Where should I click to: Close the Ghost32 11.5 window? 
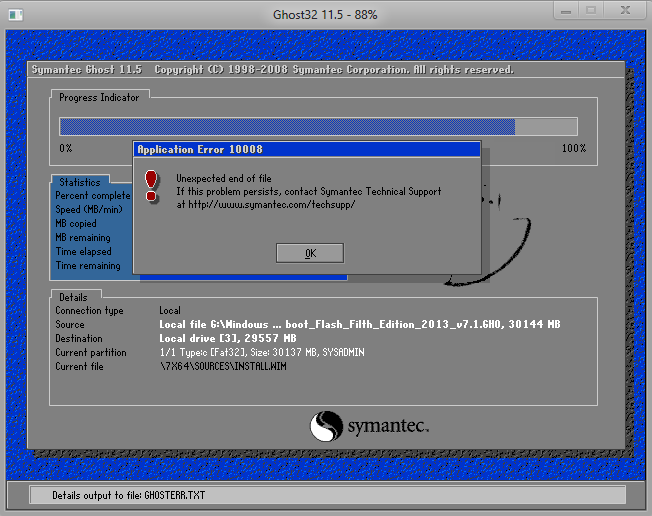pos(625,11)
